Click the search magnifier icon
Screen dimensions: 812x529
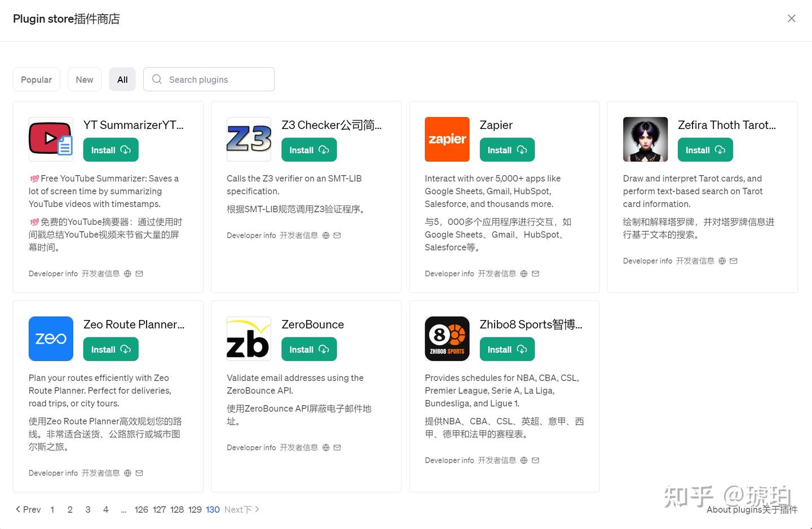pos(157,79)
